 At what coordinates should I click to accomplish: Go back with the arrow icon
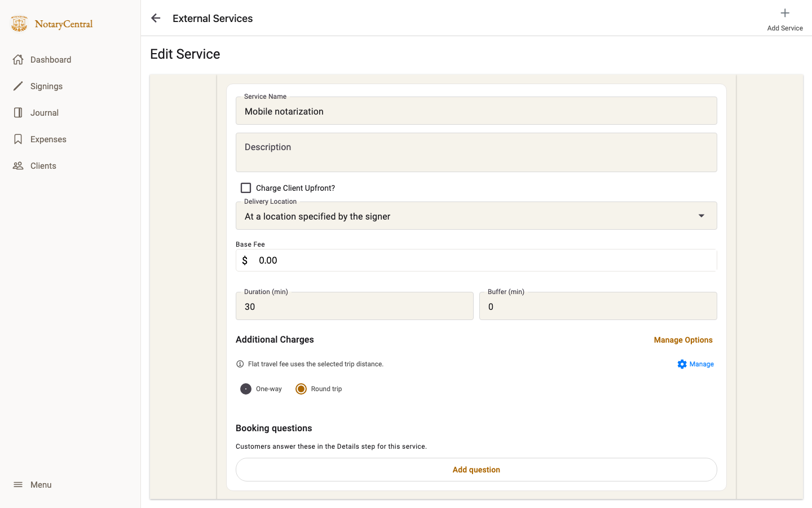tap(156, 18)
